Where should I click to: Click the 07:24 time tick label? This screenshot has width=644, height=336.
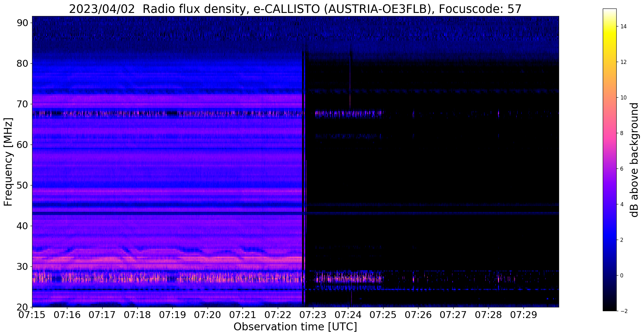click(x=348, y=315)
